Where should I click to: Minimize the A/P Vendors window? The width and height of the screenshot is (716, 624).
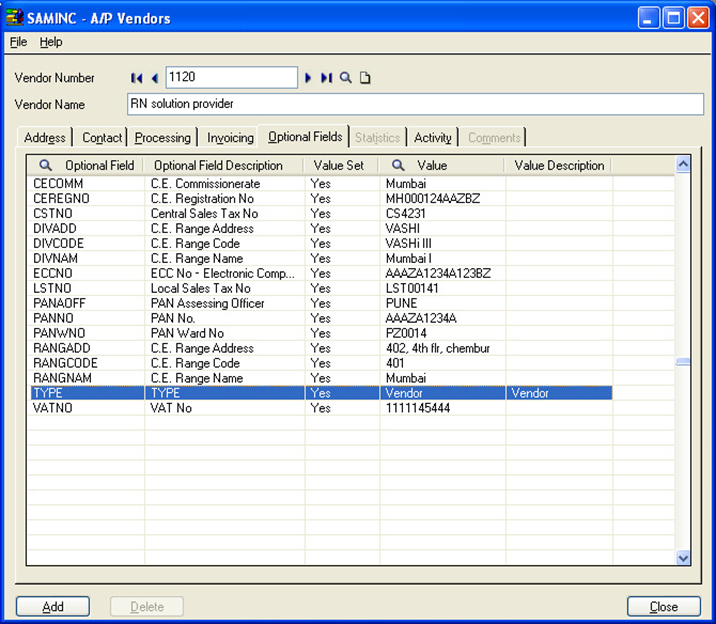(648, 18)
